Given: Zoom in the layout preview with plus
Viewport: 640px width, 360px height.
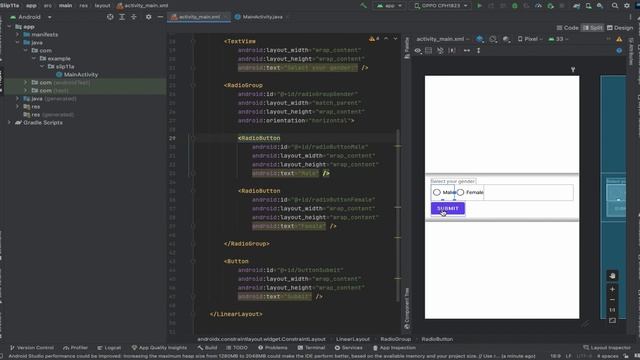Looking at the screenshot, I should coord(612,289).
